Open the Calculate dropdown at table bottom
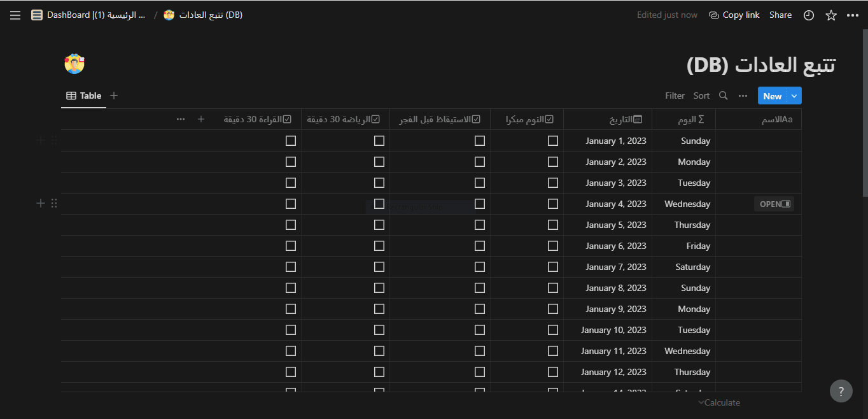This screenshot has height=419, width=868. (719, 402)
